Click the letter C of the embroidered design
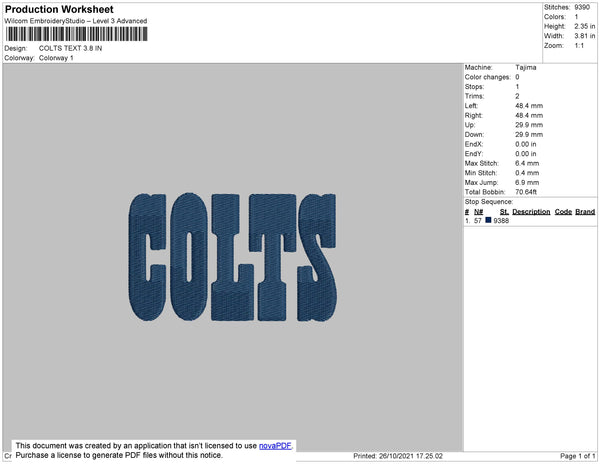Image resolution: width=600 pixels, height=464 pixels. click(x=147, y=257)
